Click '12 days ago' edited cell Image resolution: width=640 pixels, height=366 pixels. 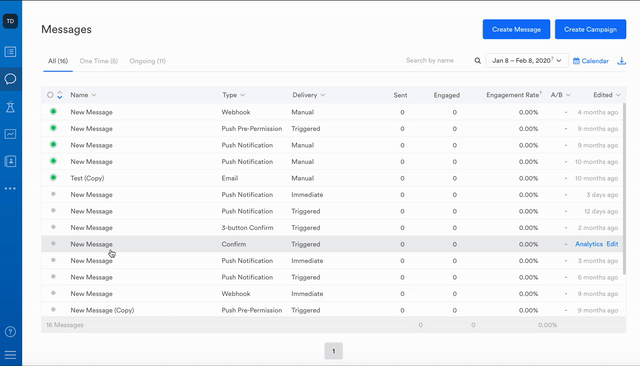point(601,211)
